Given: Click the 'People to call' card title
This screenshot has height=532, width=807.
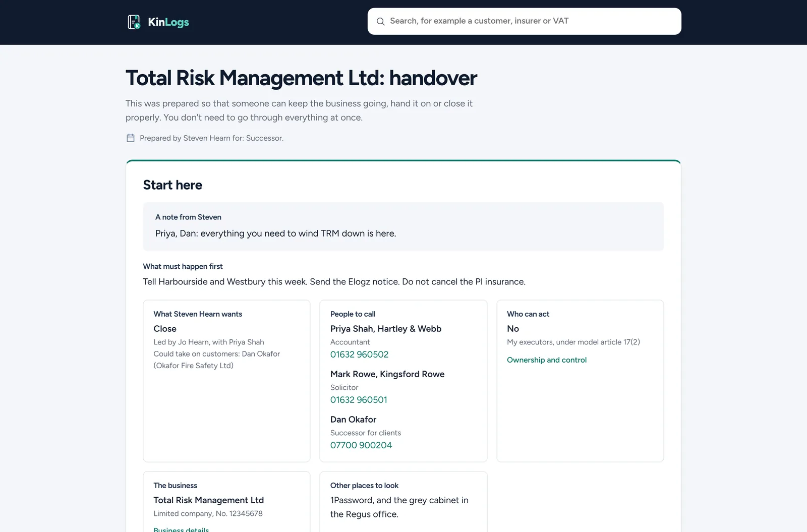Looking at the screenshot, I should click(x=353, y=314).
